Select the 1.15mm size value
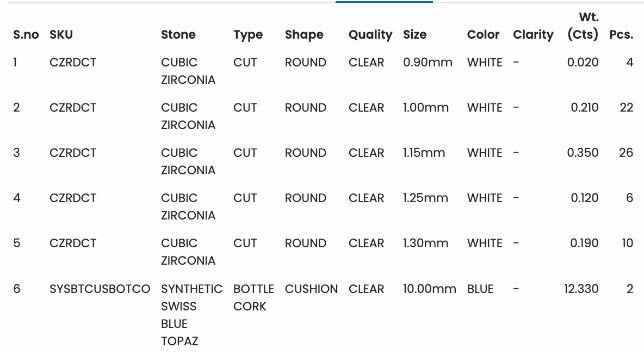Screen dimensions: 644x354 click(x=424, y=153)
